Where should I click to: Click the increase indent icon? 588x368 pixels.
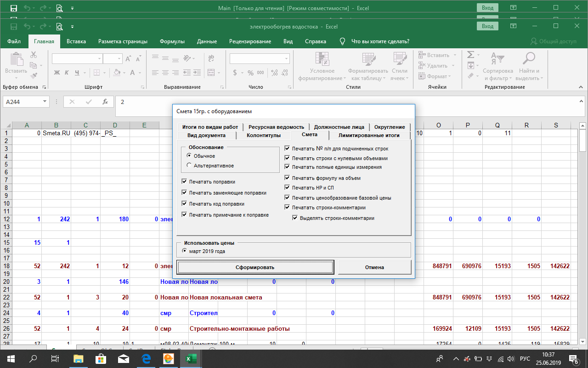(198, 72)
